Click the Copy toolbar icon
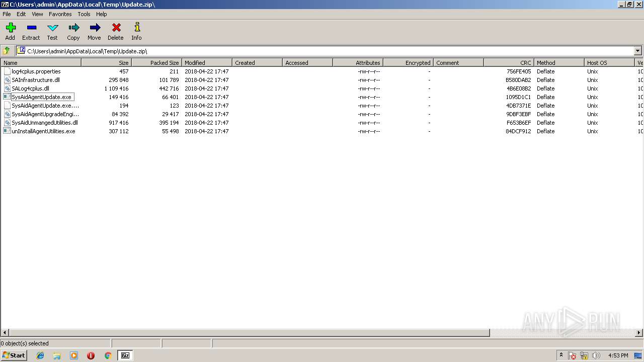This screenshot has width=644, height=362. (73, 31)
